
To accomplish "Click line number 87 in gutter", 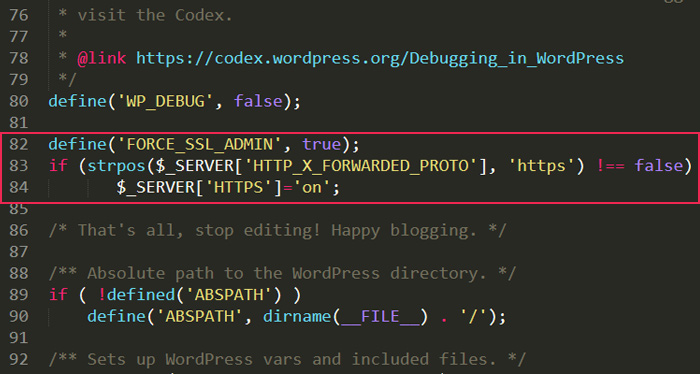I will [x=19, y=252].
